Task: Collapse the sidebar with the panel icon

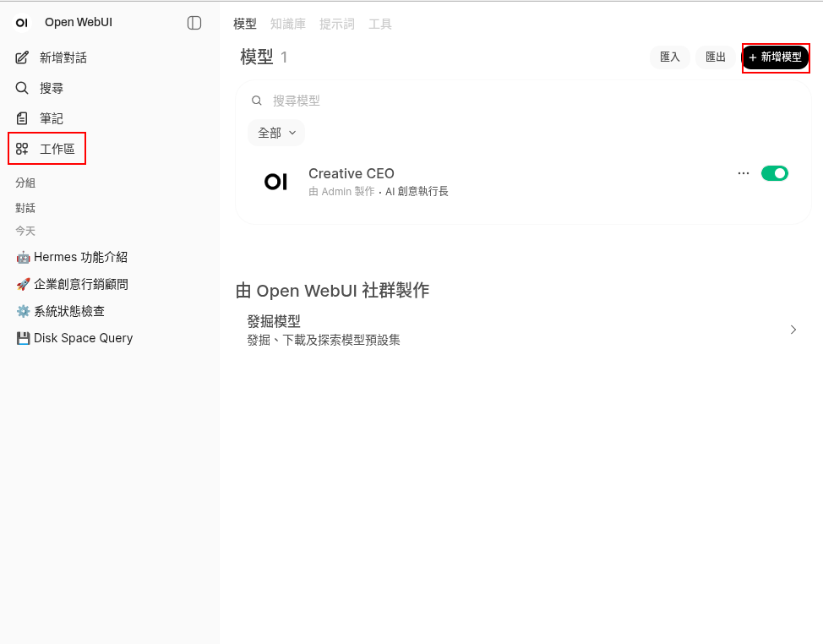Action: coord(194,23)
